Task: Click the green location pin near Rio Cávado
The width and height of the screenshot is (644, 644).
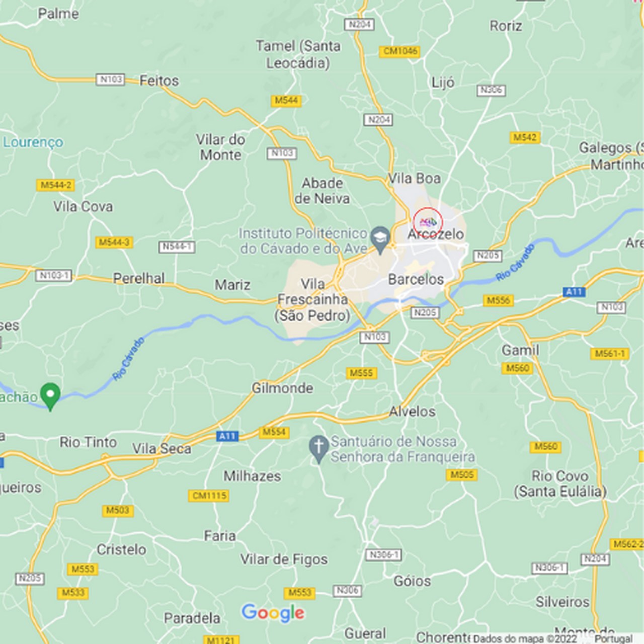Action: (50, 397)
